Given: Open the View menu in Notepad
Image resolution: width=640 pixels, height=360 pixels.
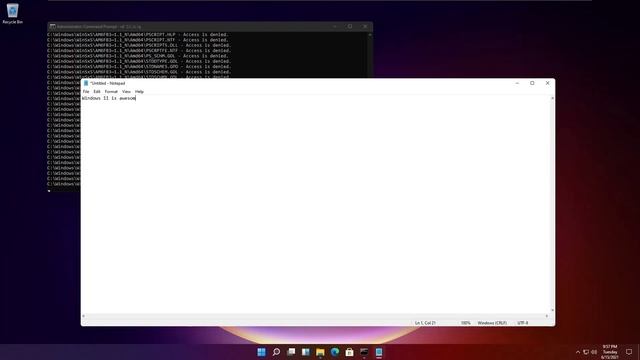Looking at the screenshot, I should pyautogui.click(x=127, y=91).
